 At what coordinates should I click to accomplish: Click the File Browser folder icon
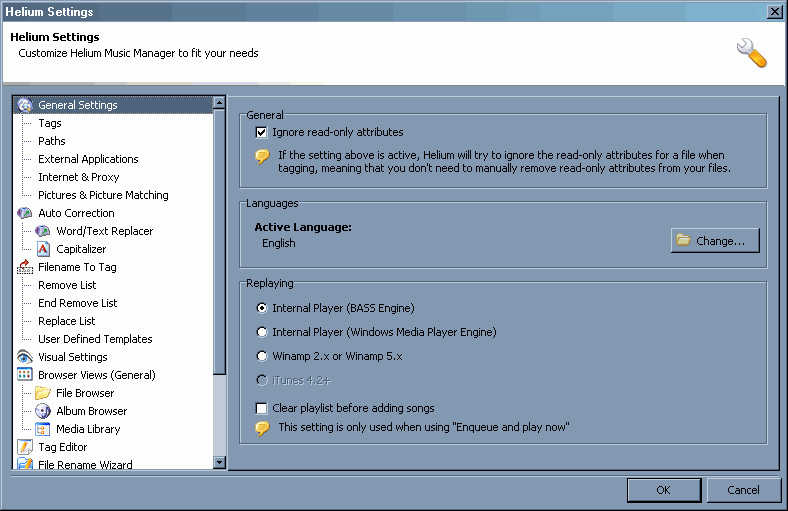(43, 393)
